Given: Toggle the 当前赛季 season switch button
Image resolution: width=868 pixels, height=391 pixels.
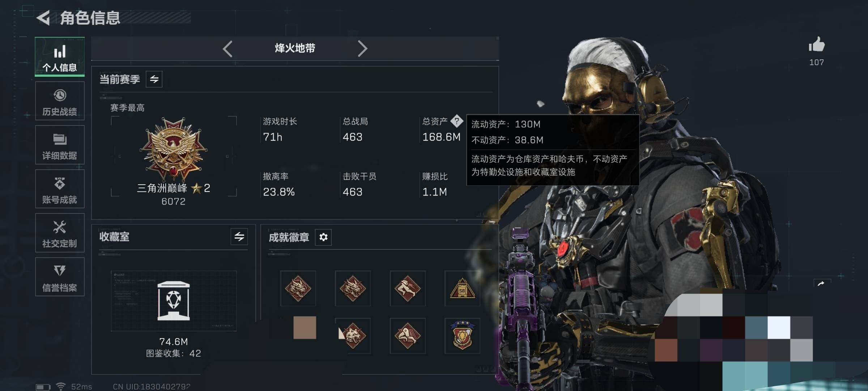Looking at the screenshot, I should coord(154,79).
